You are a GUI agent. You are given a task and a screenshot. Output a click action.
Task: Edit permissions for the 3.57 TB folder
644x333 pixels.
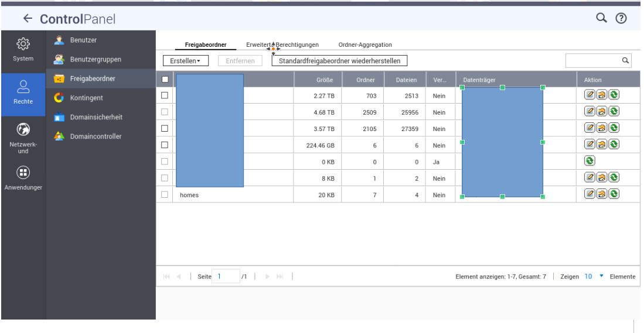click(602, 128)
